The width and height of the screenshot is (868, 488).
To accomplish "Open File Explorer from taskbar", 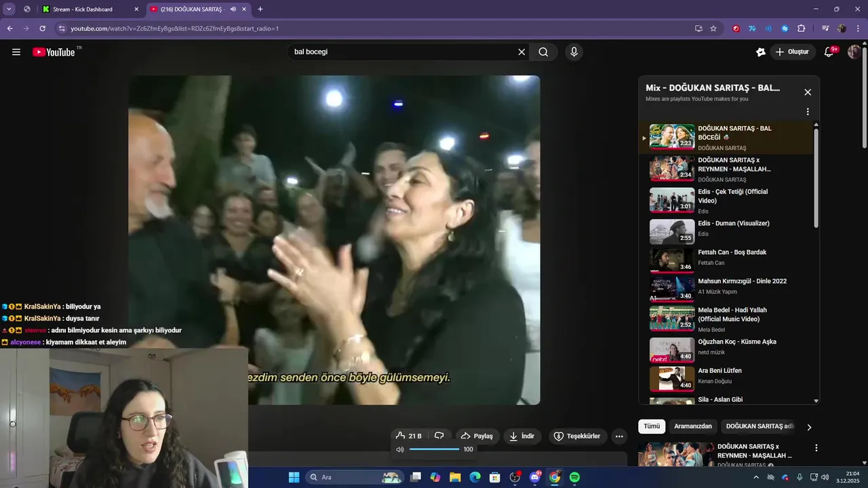I will 456,477.
